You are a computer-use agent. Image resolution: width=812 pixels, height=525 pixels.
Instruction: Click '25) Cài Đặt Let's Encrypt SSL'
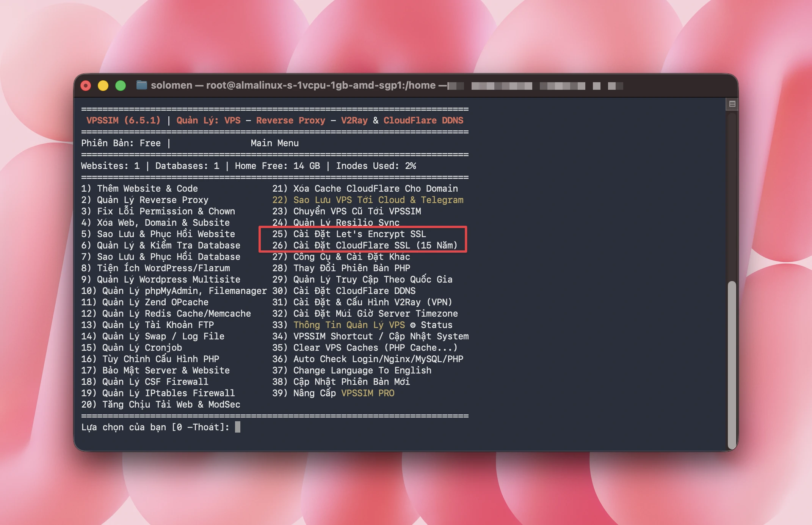[349, 234]
